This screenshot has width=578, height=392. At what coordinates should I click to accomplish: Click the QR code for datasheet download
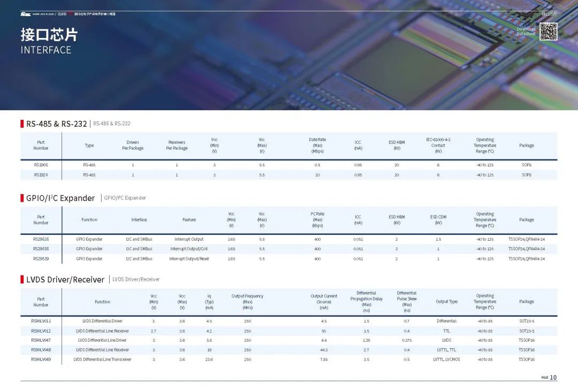pyautogui.click(x=548, y=32)
